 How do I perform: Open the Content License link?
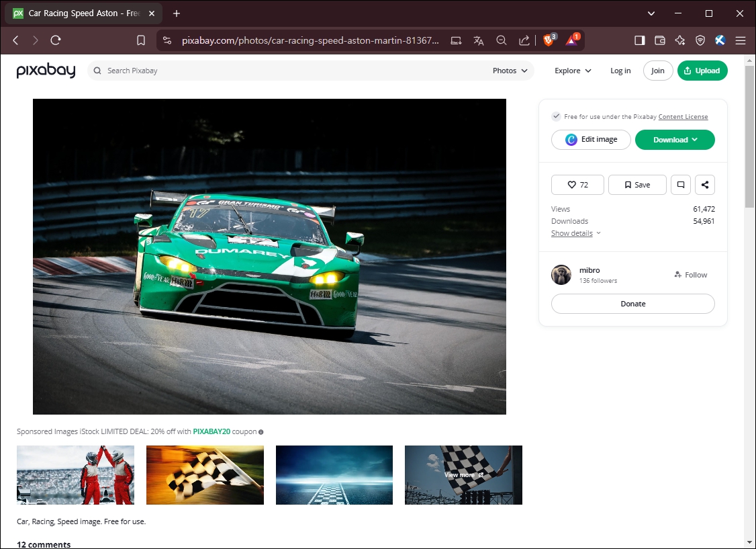pos(683,117)
